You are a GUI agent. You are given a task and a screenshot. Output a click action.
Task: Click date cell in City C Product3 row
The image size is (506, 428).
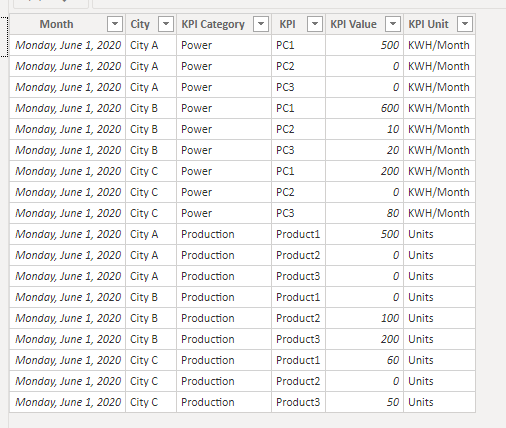(68, 402)
